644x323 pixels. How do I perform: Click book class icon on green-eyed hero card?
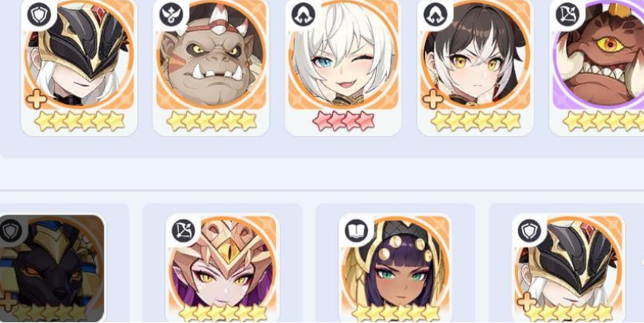[x=356, y=231]
